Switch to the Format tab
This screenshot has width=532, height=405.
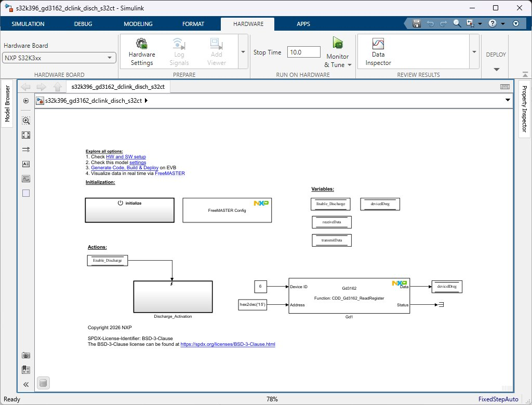point(193,24)
